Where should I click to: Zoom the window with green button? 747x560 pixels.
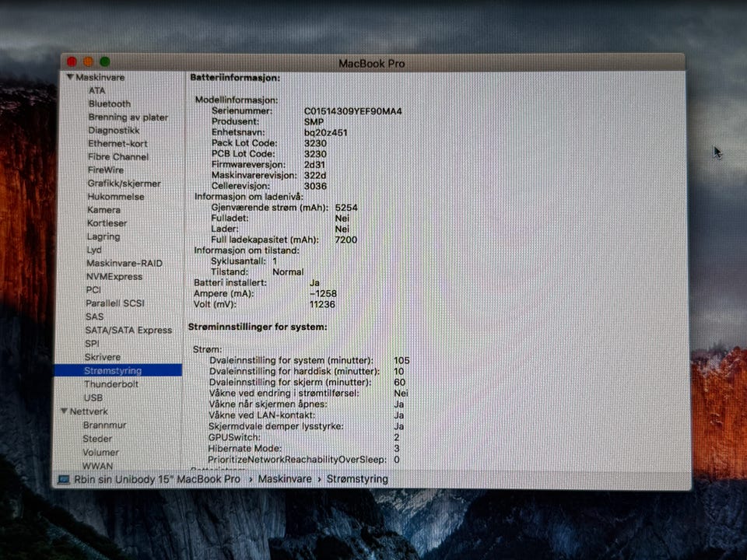pyautogui.click(x=105, y=62)
